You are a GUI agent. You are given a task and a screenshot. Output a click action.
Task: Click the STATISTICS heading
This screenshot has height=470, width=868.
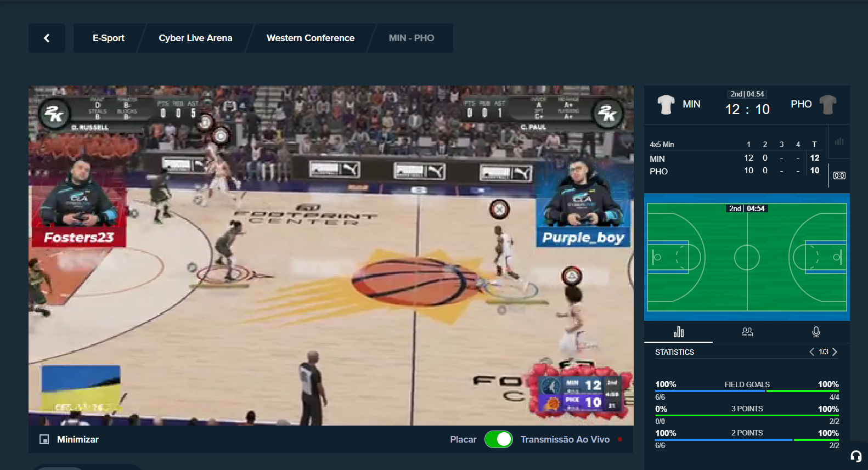coord(674,352)
